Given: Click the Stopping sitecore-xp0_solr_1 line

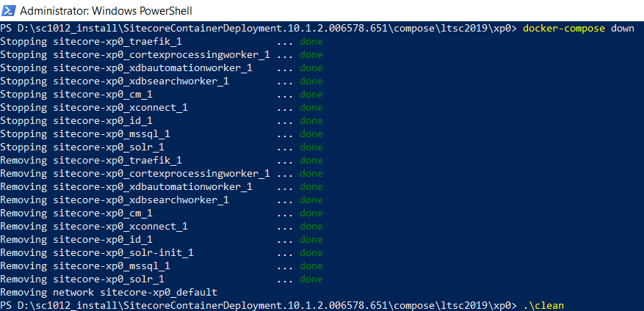Looking at the screenshot, I should tap(82, 147).
